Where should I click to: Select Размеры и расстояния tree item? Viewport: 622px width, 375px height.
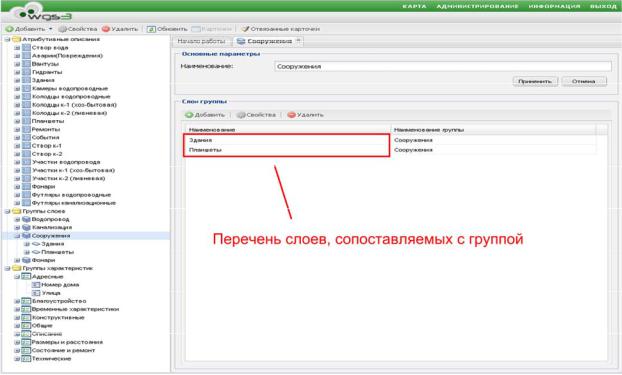click(67, 342)
